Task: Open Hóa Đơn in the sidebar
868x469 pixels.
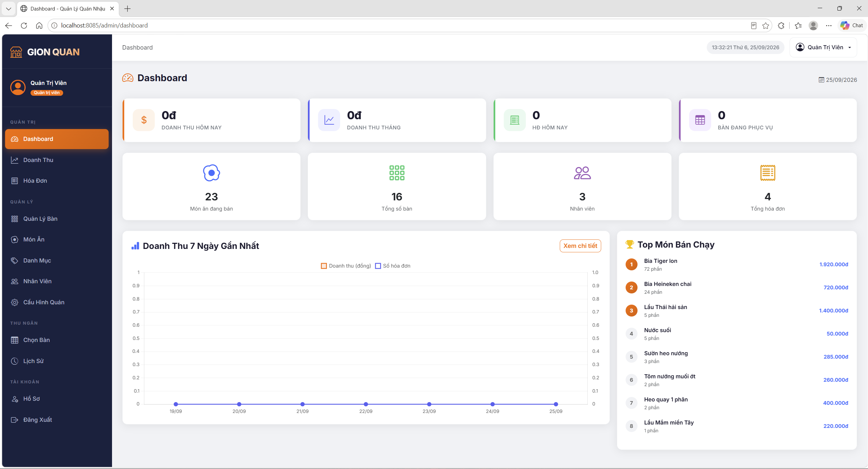Action: [57, 181]
